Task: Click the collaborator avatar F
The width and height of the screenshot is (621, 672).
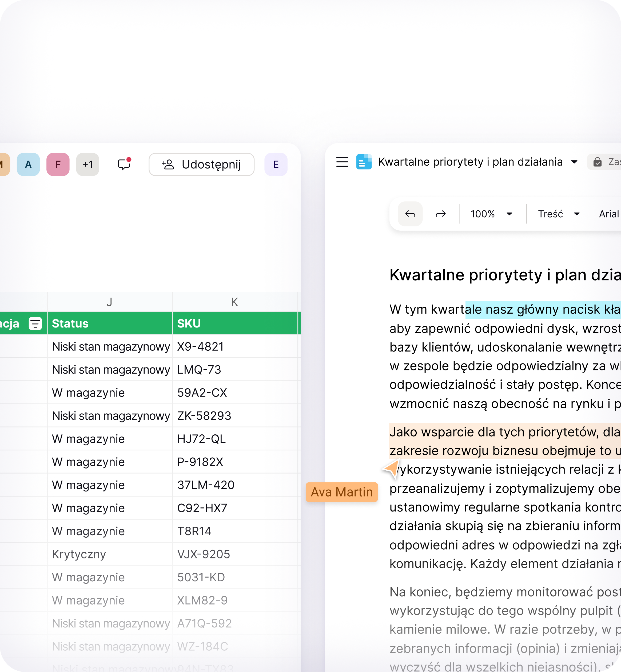Action: (58, 164)
